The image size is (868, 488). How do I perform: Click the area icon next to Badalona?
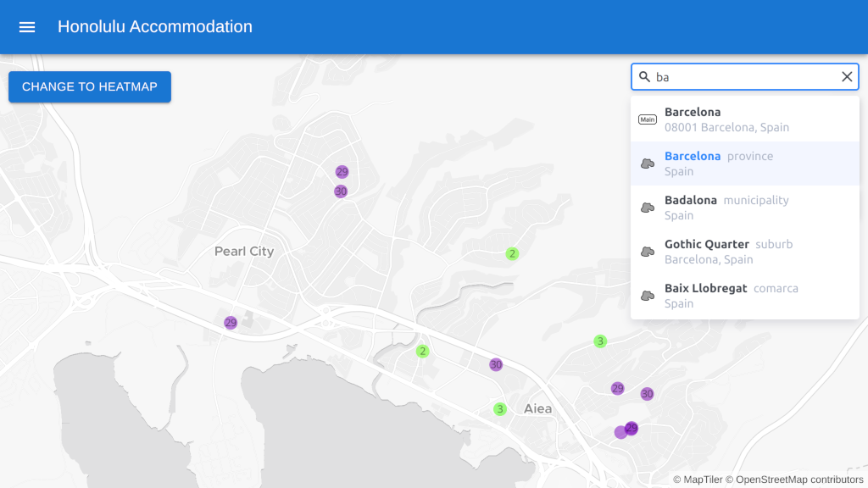click(648, 208)
